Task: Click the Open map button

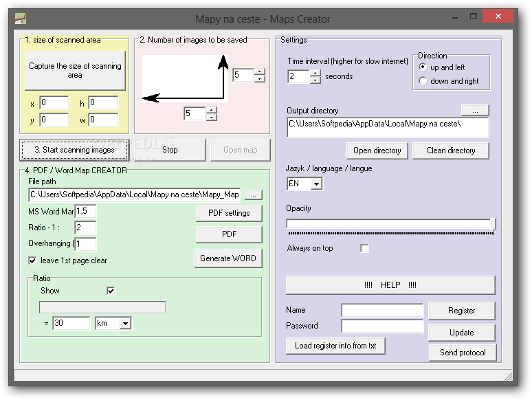Action: (x=240, y=150)
